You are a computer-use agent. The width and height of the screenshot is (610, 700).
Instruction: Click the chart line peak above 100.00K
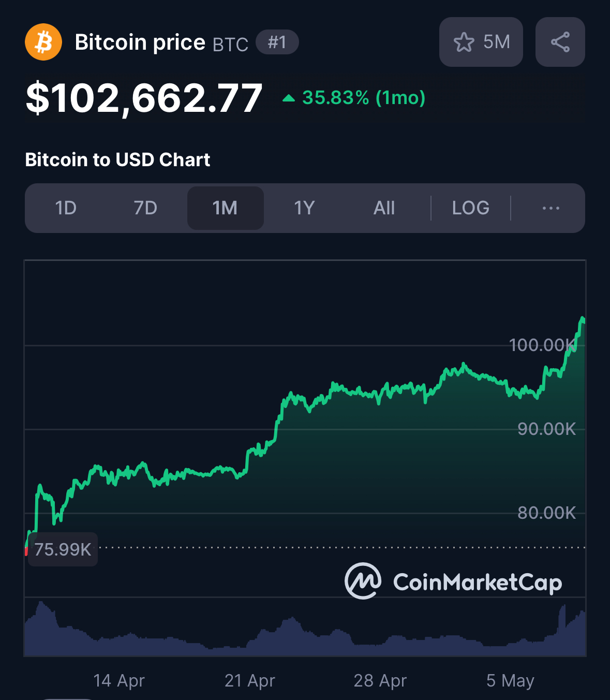coord(583,319)
